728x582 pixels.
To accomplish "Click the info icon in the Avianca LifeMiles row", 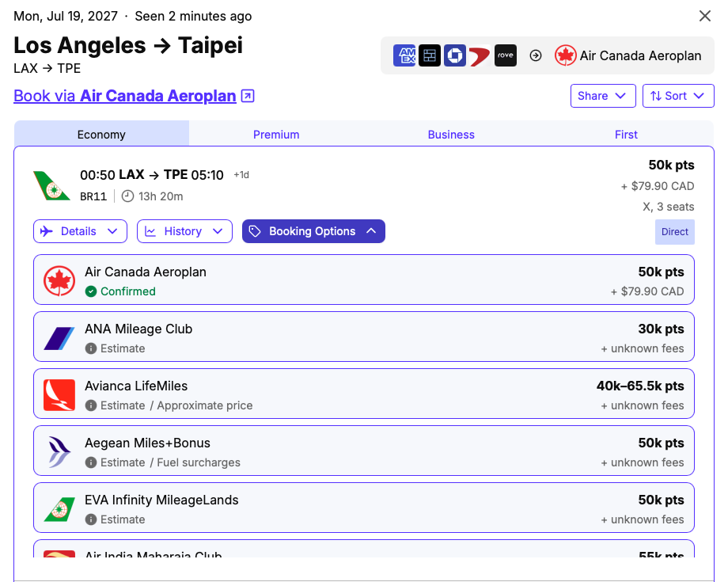I will (91, 405).
